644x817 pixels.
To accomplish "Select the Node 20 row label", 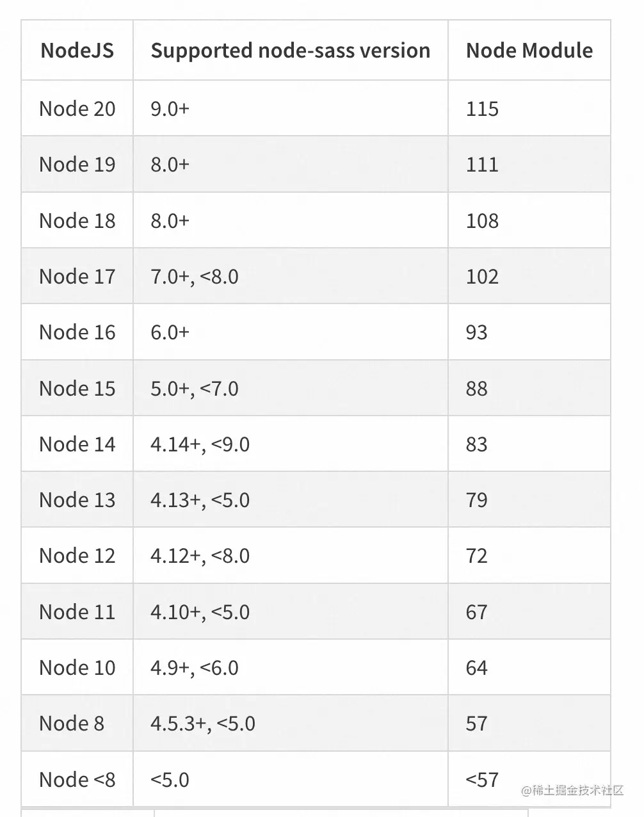I will 77,109.
